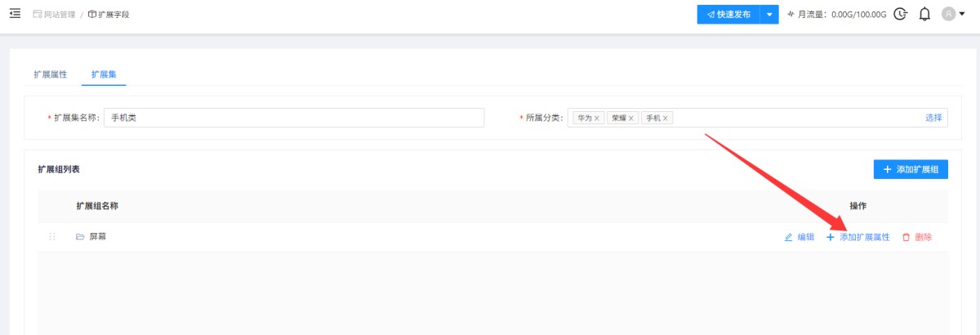This screenshot has height=335, width=980.
Task: Open the user avatar menu
Action: click(953, 14)
